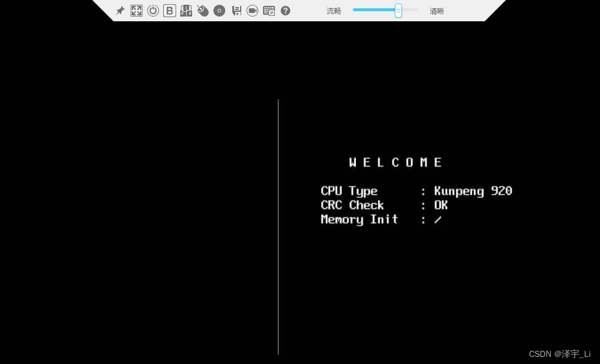
Task: Click the 'CPU Type' label
Action: tap(349, 191)
